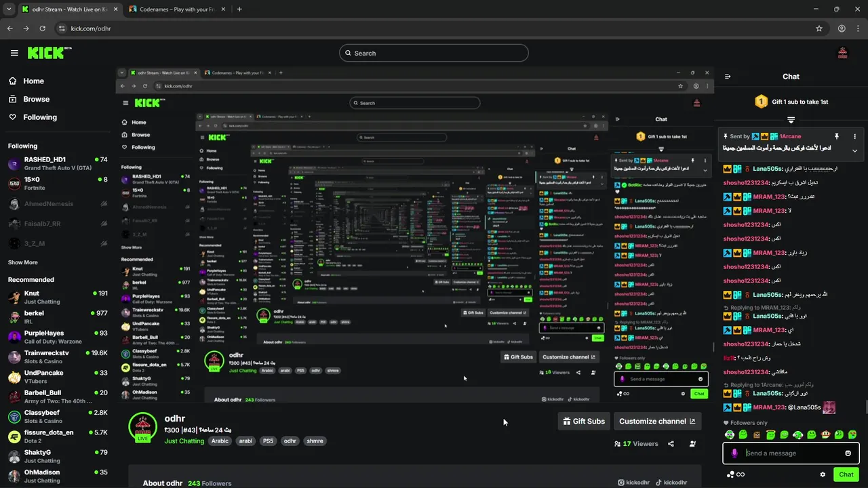
Task: Focus the Send a message field
Action: coord(791,453)
